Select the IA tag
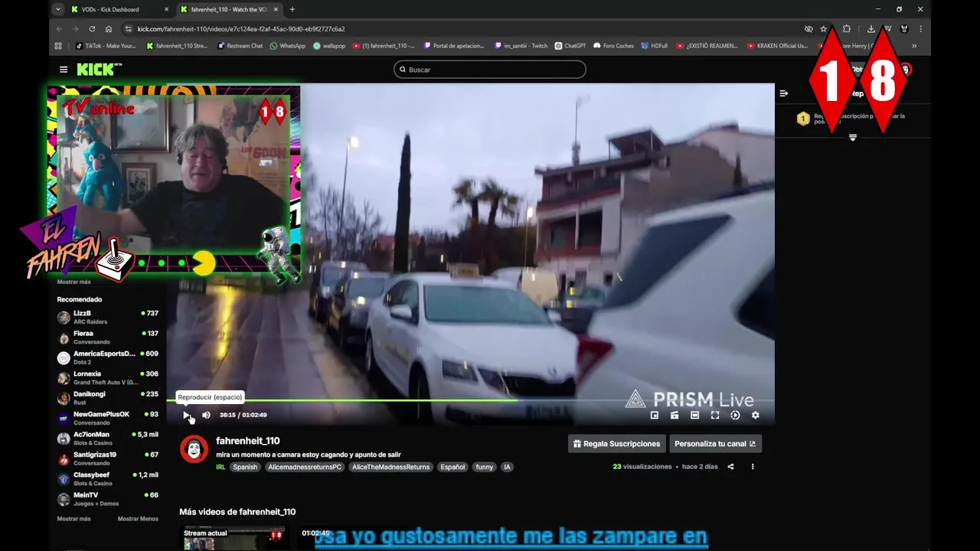The image size is (980, 551). pos(507,467)
